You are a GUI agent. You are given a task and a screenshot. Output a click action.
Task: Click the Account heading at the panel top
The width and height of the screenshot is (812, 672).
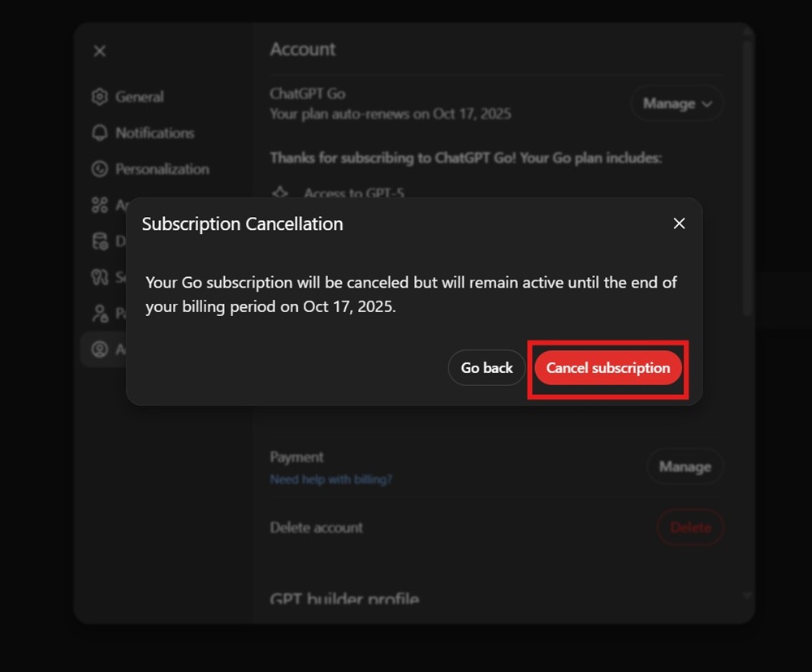coord(303,50)
